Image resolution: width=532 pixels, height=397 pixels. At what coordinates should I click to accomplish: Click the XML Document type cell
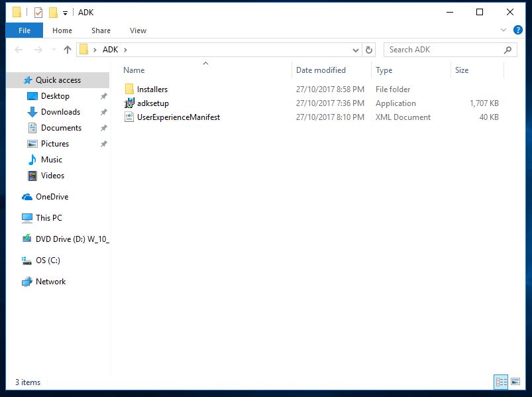point(403,117)
